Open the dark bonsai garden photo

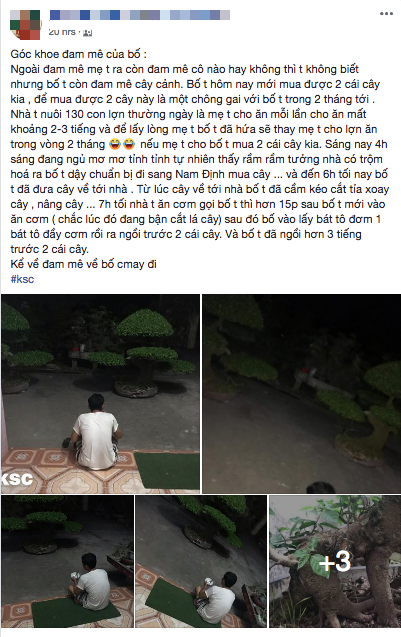point(301,394)
